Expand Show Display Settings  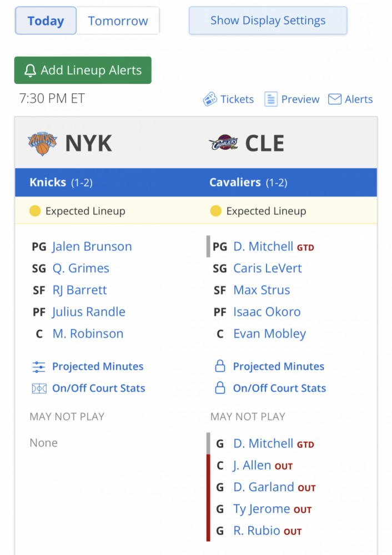[268, 21]
